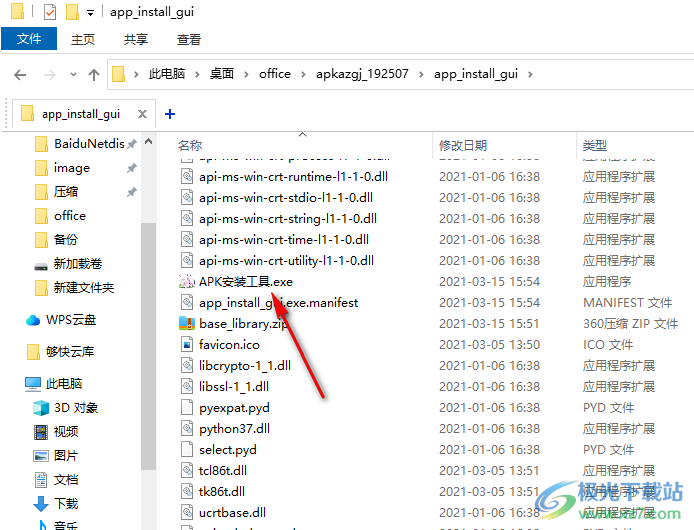Click the properties checkmark icon in title bar
Viewport: 694px width, 530px height.
[x=50, y=12]
